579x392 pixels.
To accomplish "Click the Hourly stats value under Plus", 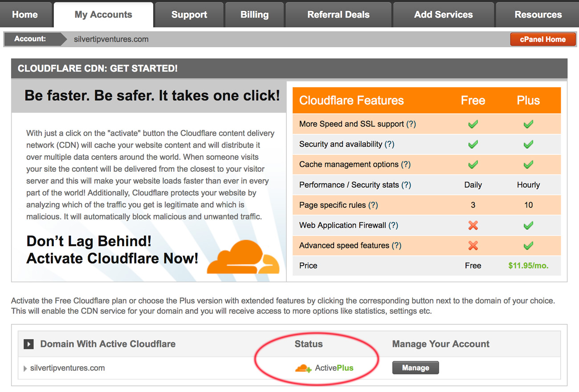I will click(x=528, y=185).
